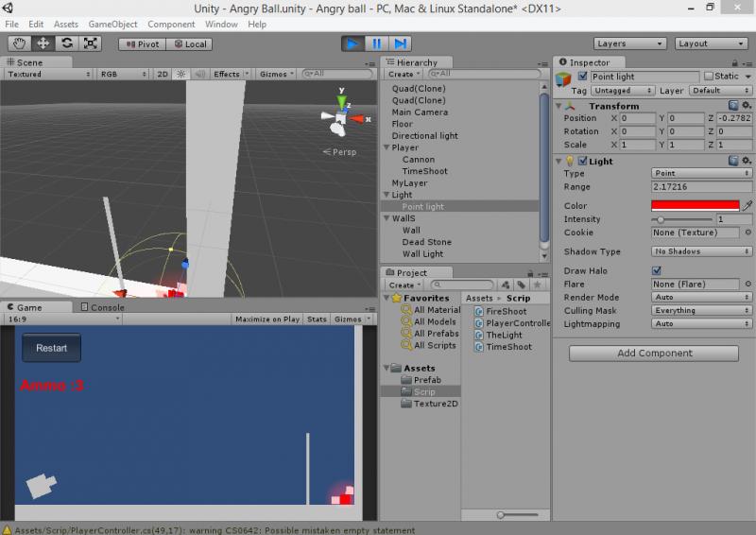The image size is (756, 535).
Task: Search by label in Project panel
Action: (522, 285)
